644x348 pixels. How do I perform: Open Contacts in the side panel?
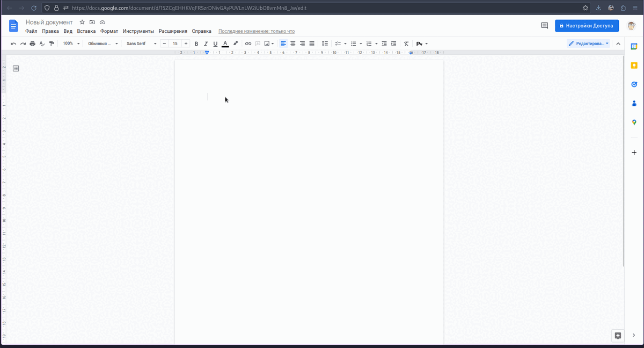pyautogui.click(x=634, y=103)
